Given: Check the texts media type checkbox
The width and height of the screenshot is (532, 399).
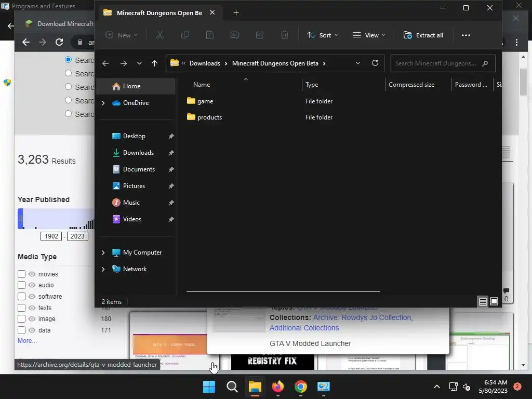Looking at the screenshot, I should [x=21, y=308].
